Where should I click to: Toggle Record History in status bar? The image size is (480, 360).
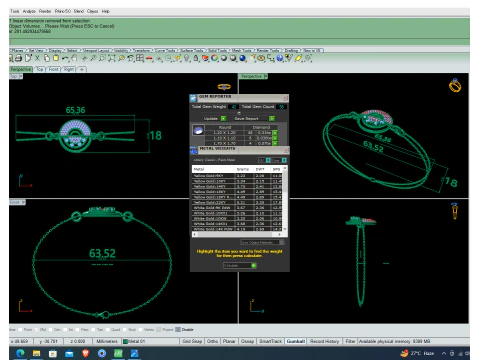(324, 341)
